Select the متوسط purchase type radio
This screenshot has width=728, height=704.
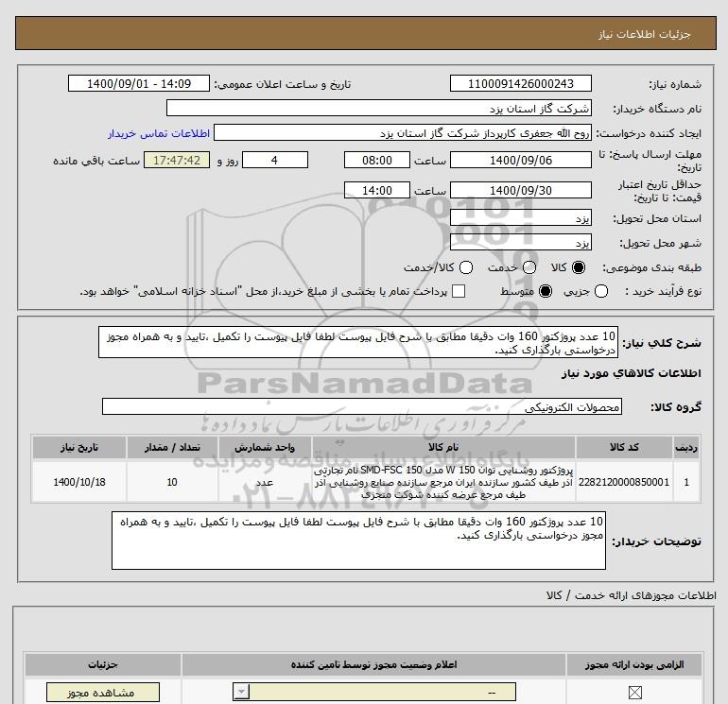[546, 291]
